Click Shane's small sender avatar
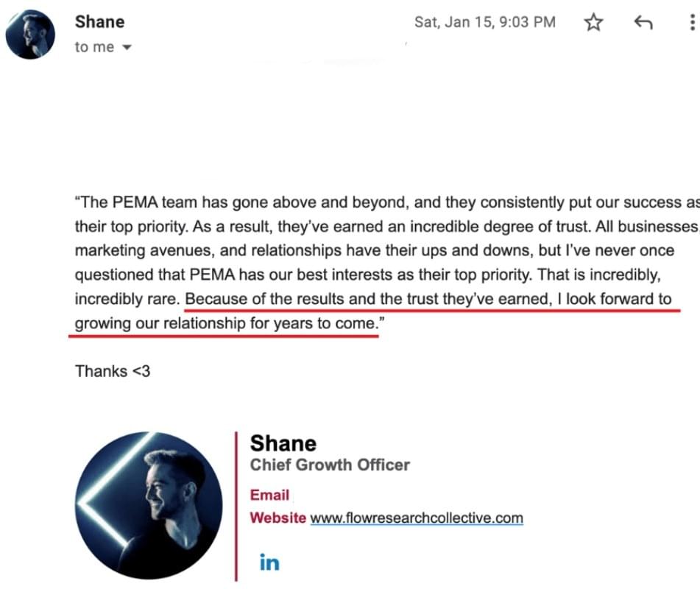This screenshot has width=700, height=589. pyautogui.click(x=30, y=35)
